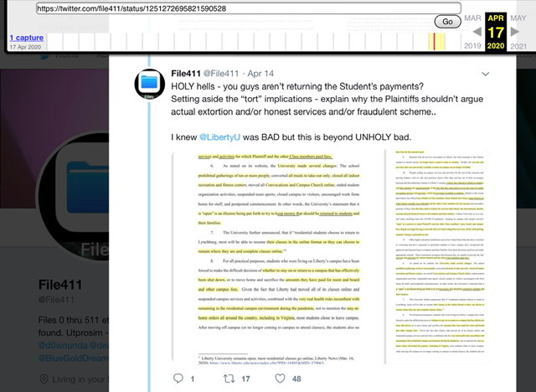Image resolution: width=536 pixels, height=392 pixels.
Task: Open the left highlighted document image
Action: coord(278,257)
